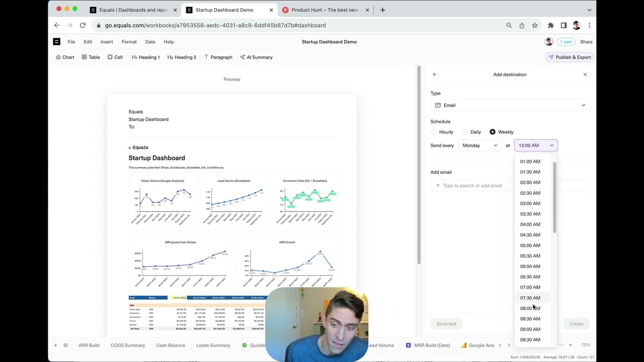
Task: Choose 09:00 AM from the time list
Action: (x=530, y=329)
